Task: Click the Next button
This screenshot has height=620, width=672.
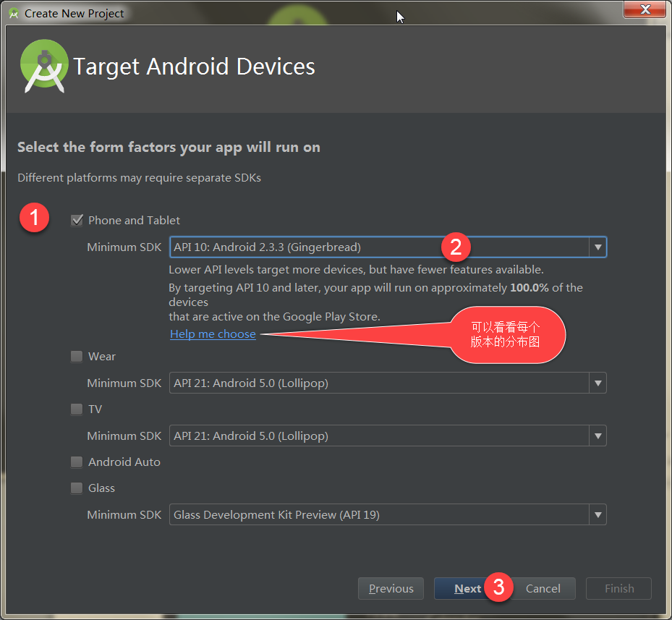Action: point(467,588)
